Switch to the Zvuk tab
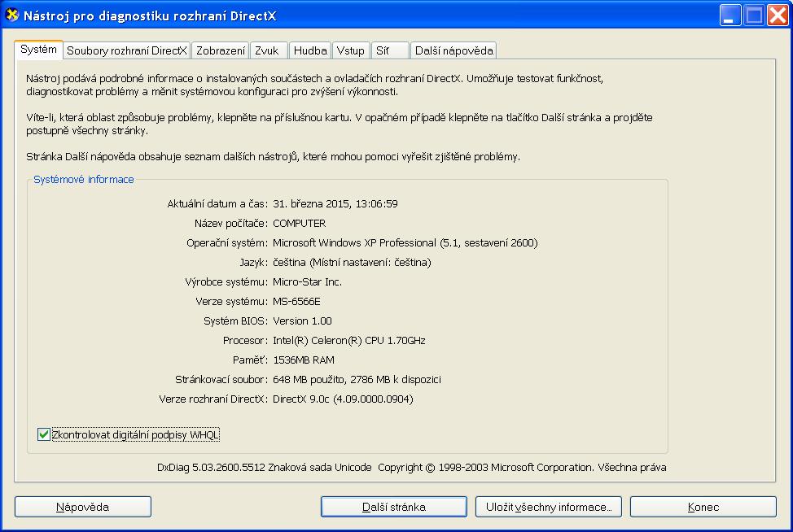Viewport: 793px width, 532px height. tap(269, 50)
